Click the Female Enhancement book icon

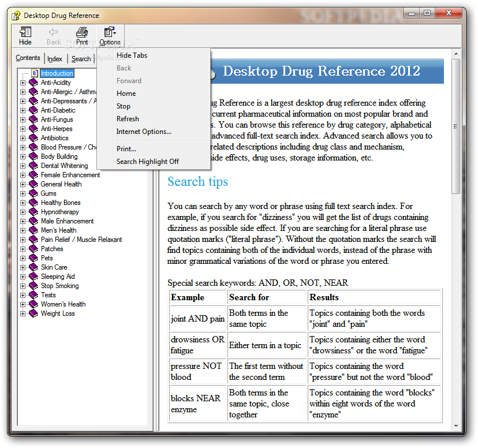(33, 174)
